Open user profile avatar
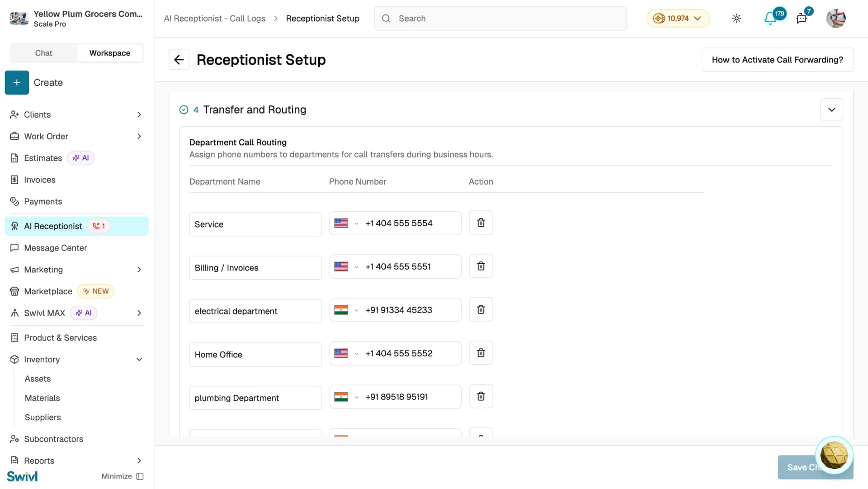This screenshot has height=489, width=868. pos(836,19)
